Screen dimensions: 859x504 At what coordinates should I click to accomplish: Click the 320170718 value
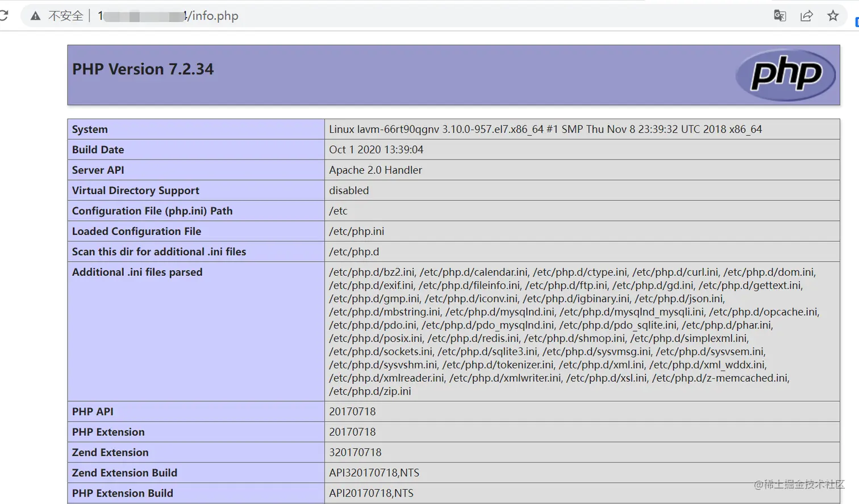pyautogui.click(x=355, y=453)
